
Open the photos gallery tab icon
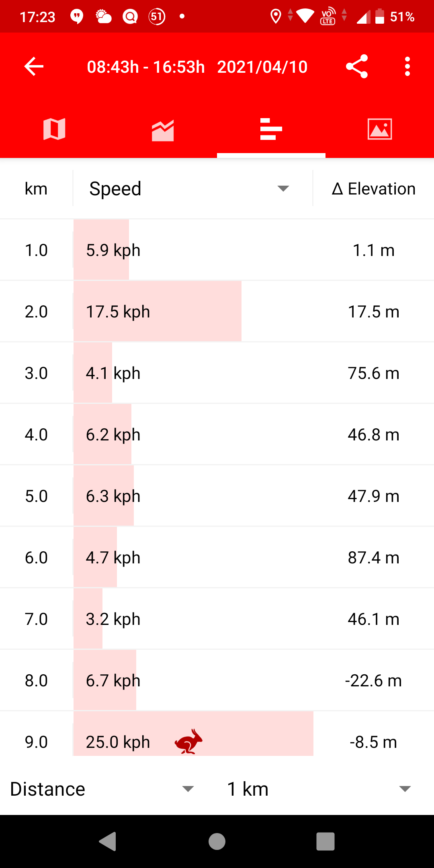(380, 129)
